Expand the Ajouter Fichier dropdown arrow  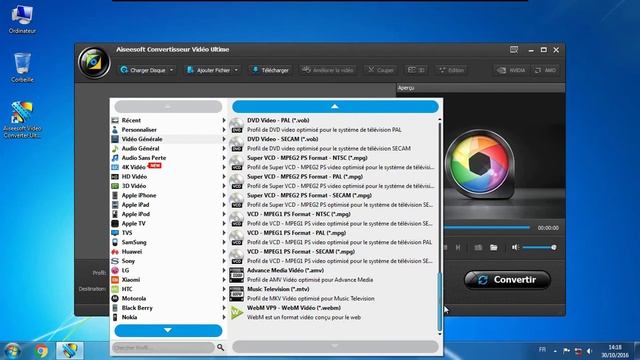pyautogui.click(x=236, y=70)
